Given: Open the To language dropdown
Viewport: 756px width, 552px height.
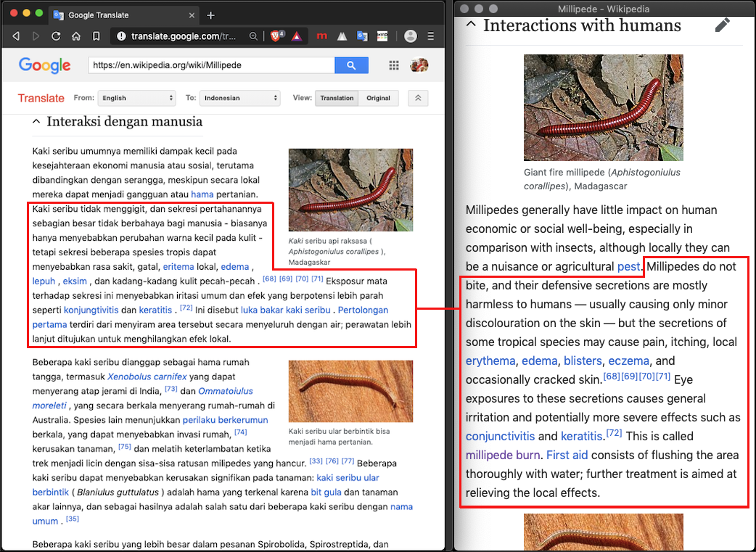Looking at the screenshot, I should (241, 98).
